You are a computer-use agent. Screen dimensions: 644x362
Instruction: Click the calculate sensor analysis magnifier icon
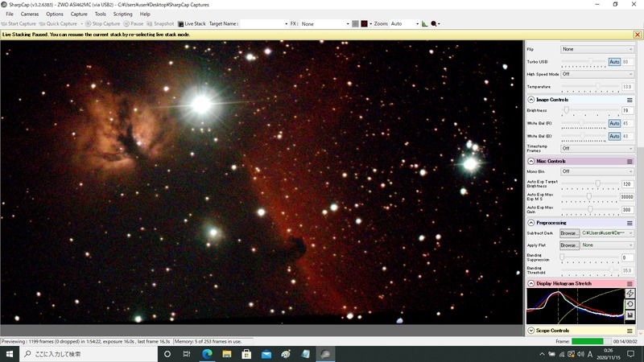click(434, 24)
